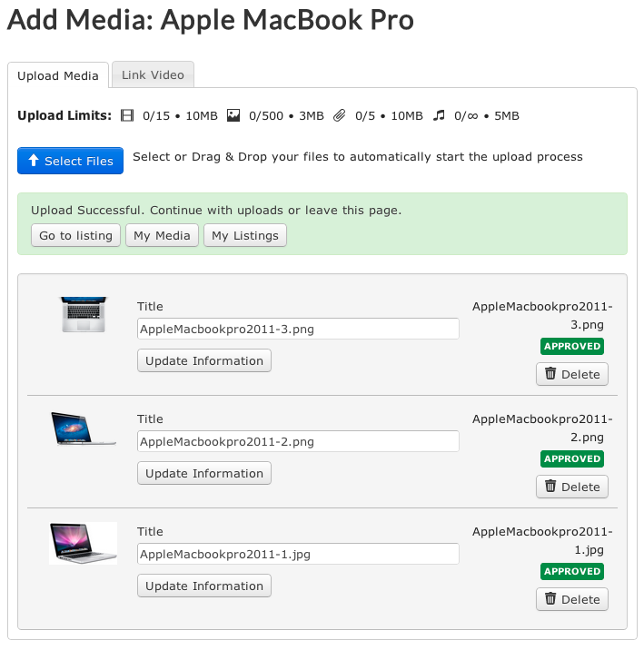This screenshot has height=650, width=644.
Task: Click the title input for AppleMacbookpro2011-1.jpg
Action: coord(298,555)
